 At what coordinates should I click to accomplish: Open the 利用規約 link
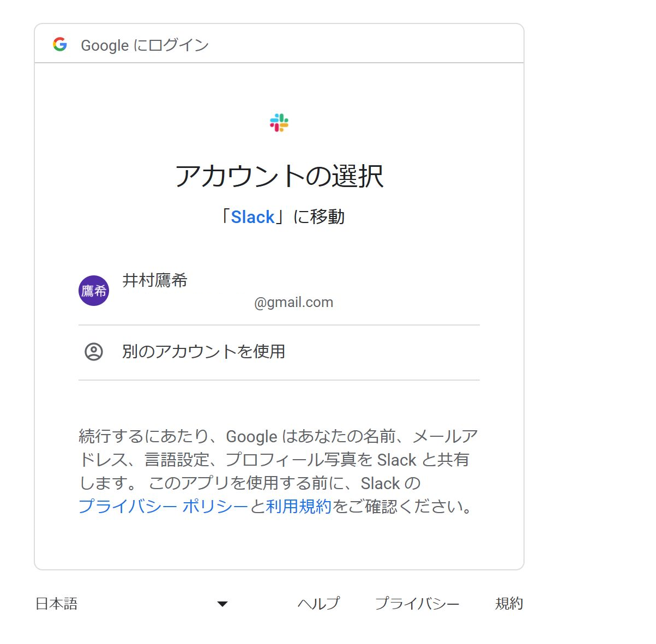(299, 507)
